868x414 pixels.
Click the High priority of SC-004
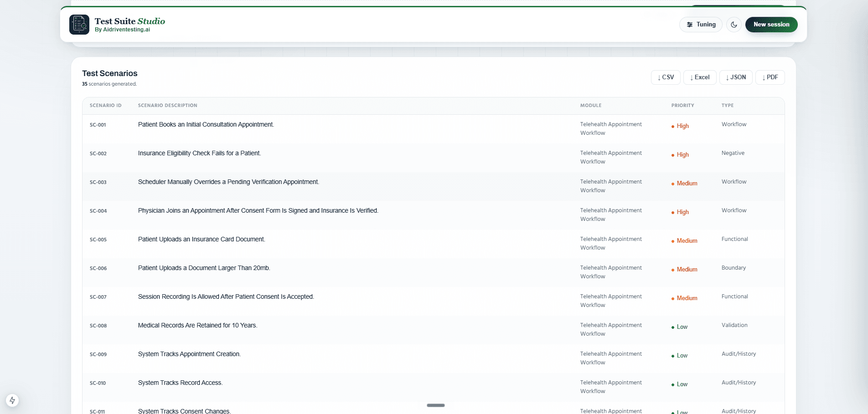pyautogui.click(x=680, y=212)
